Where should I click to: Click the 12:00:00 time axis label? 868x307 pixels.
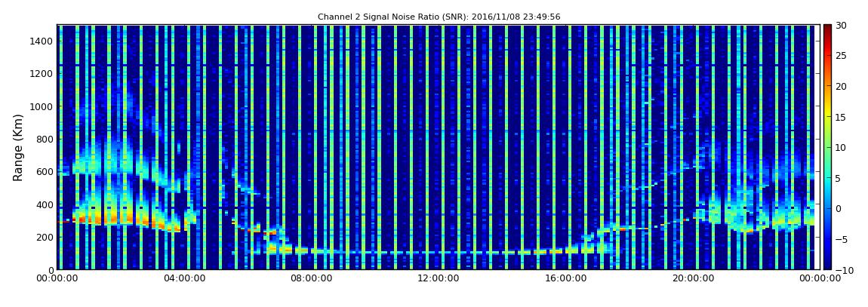pyautogui.click(x=438, y=279)
